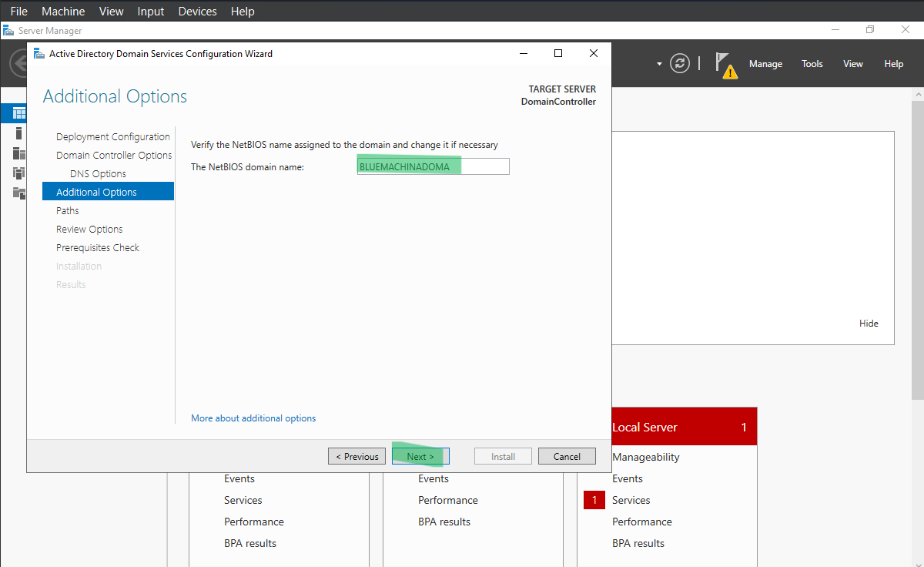924x567 pixels.
Task: Minimize the AD DS configuration wizard window
Action: 524,53
